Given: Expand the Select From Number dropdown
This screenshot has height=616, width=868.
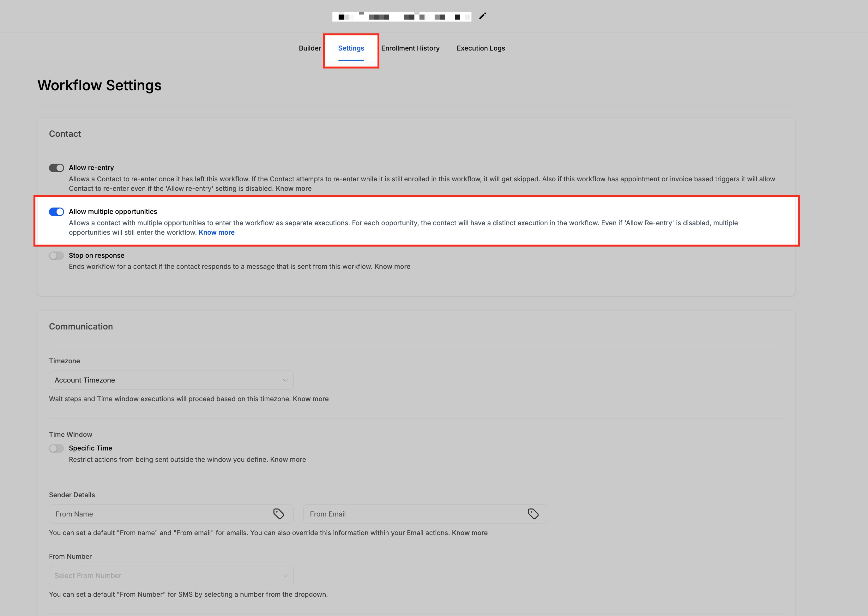Looking at the screenshot, I should (171, 576).
